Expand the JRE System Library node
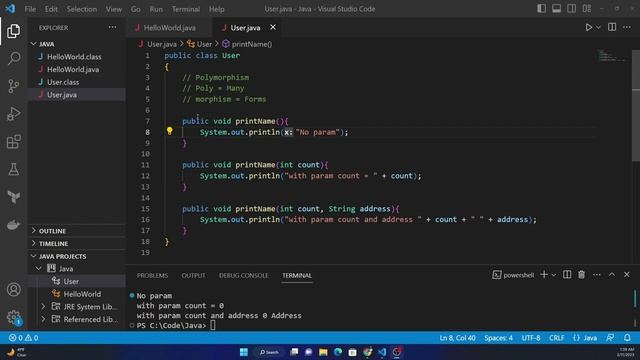 43,307
